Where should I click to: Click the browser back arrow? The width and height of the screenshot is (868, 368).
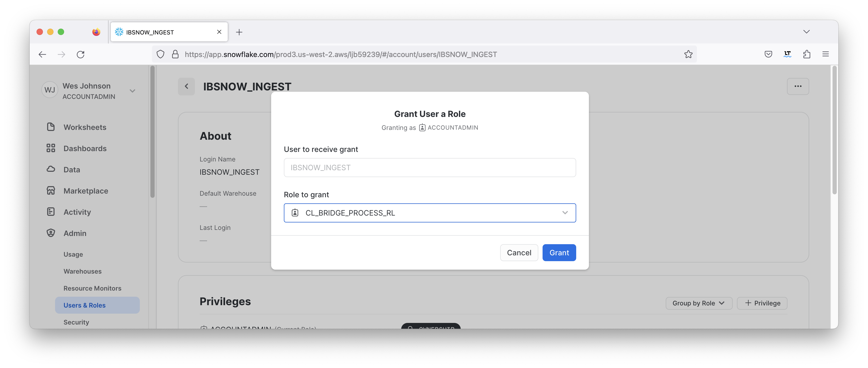[42, 54]
